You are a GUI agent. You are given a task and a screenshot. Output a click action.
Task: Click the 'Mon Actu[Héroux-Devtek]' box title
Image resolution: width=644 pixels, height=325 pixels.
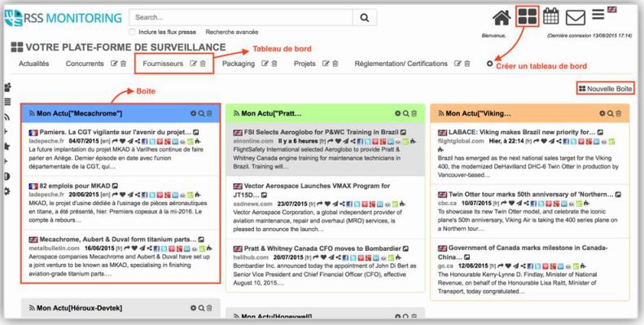(79, 308)
